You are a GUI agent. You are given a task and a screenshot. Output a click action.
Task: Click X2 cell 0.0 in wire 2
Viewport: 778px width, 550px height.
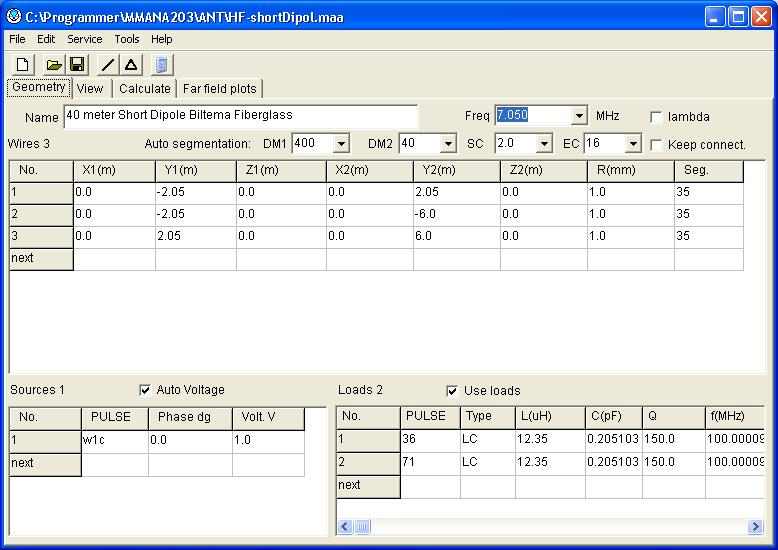point(370,215)
